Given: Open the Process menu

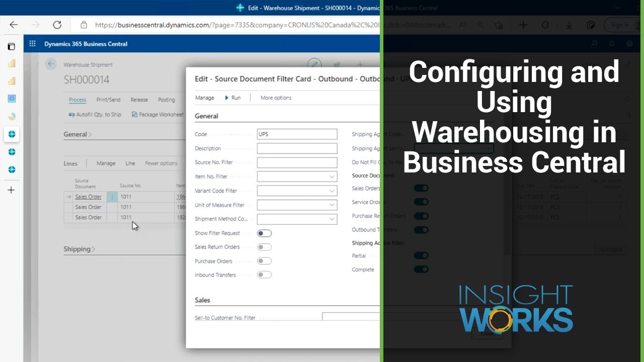Looking at the screenshot, I should point(77,100).
